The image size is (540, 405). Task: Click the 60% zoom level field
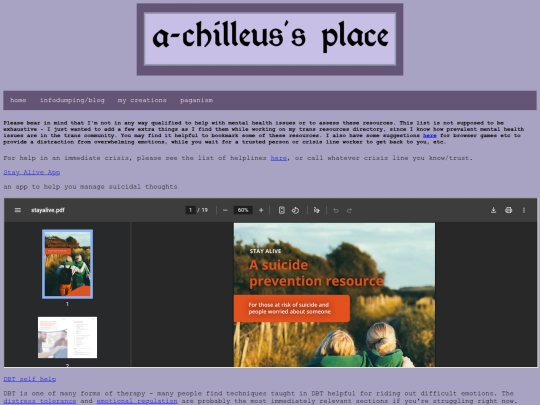[x=243, y=210]
